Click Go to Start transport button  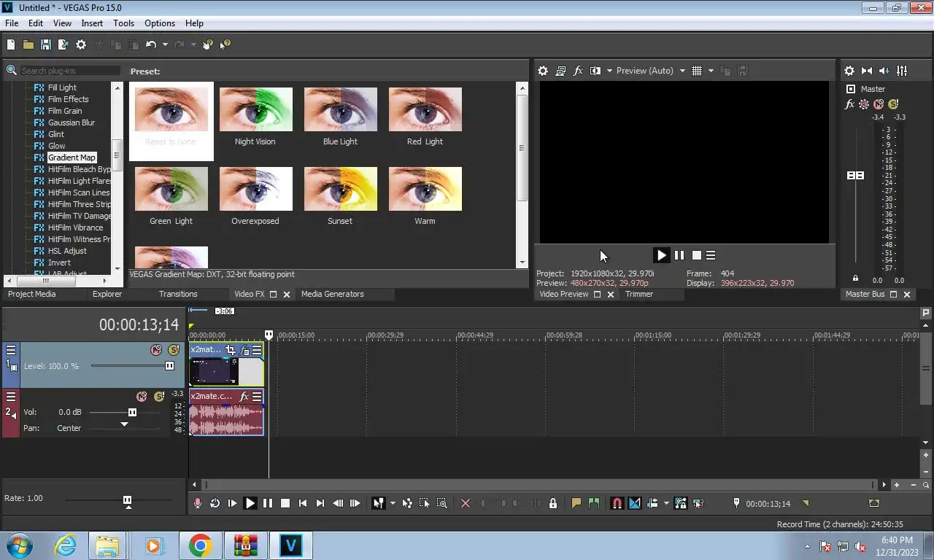pyautogui.click(x=303, y=503)
